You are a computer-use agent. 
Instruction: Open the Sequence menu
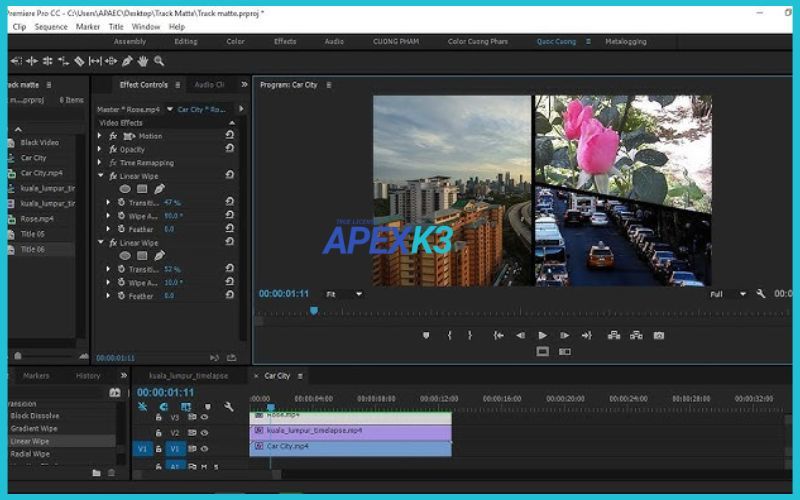[51, 27]
